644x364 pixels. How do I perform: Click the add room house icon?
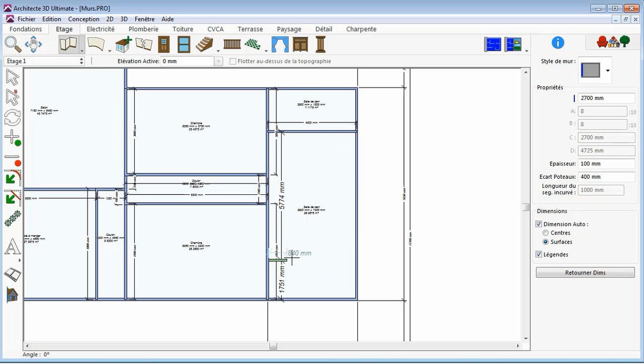pyautogui.click(x=123, y=45)
